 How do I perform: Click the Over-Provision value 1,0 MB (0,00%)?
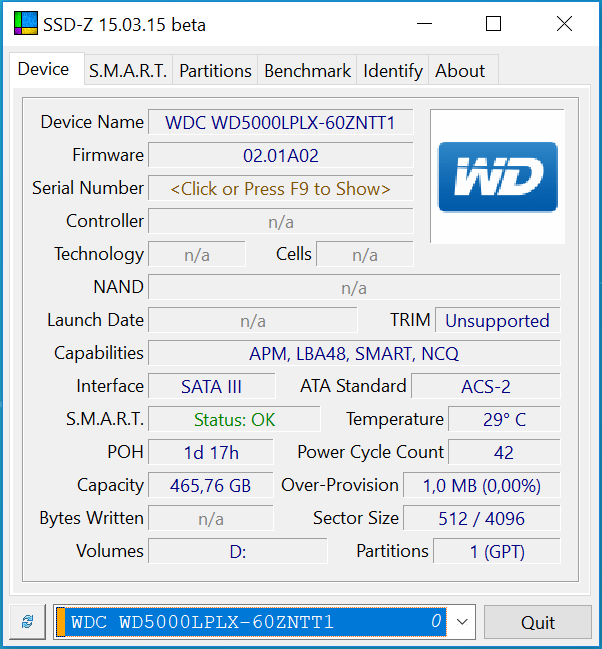[482, 486]
